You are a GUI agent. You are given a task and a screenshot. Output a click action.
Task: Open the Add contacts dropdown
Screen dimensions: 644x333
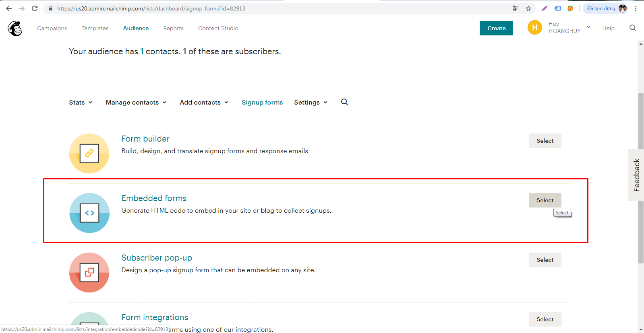click(x=204, y=103)
